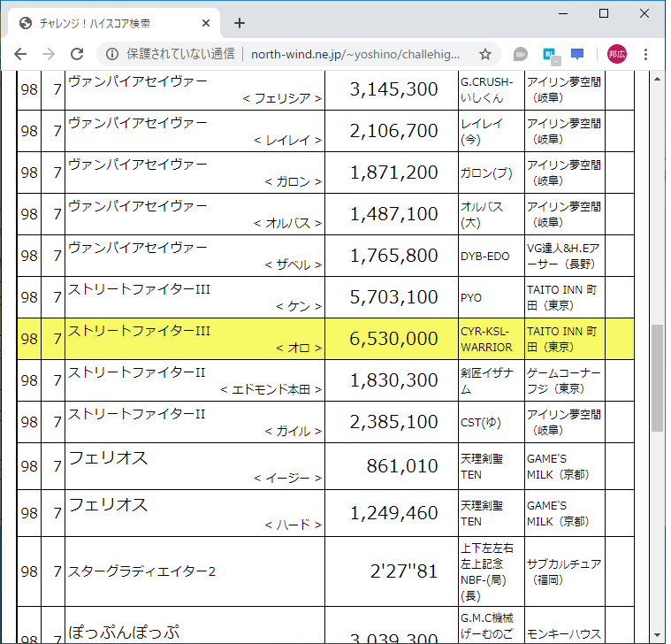Image resolution: width=671 pixels, height=644 pixels.
Task: Click arcade VG達人&H.Eアーサー（長野）
Action: [563, 256]
